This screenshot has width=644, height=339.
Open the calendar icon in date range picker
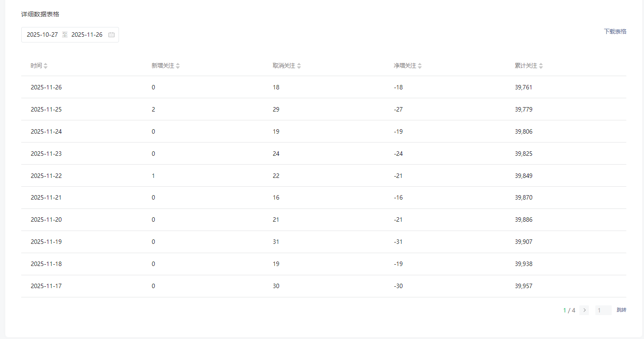(111, 35)
